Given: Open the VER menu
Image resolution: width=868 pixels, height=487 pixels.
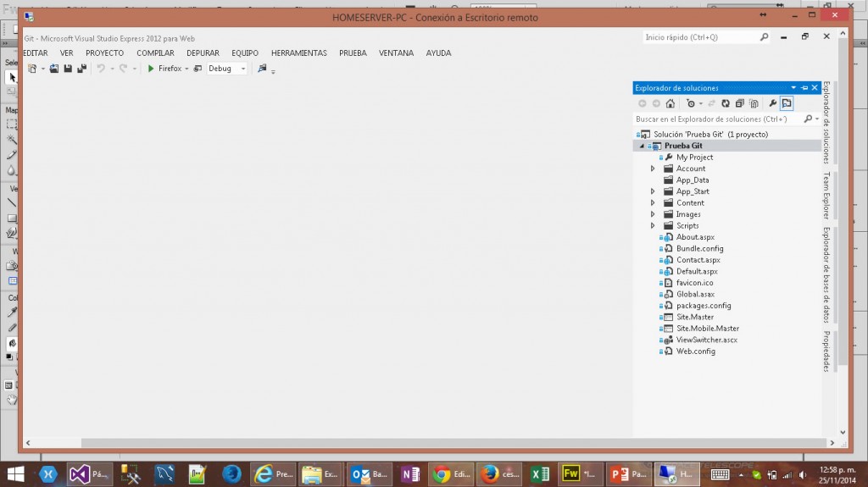Looking at the screenshot, I should [x=66, y=53].
